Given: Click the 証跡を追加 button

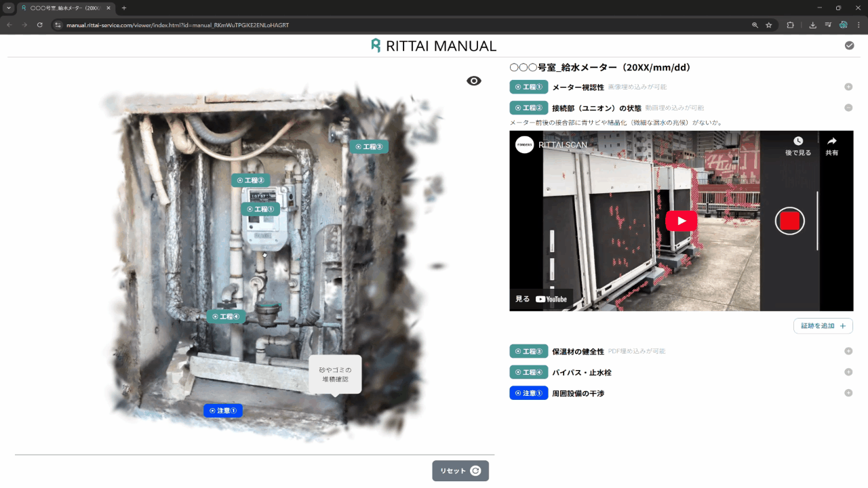Looking at the screenshot, I should [x=823, y=326].
